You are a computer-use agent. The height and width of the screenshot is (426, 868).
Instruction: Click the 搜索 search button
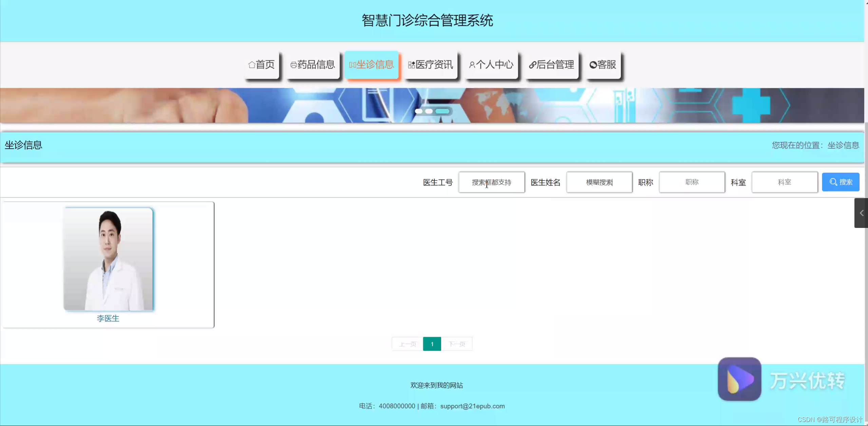pos(841,182)
